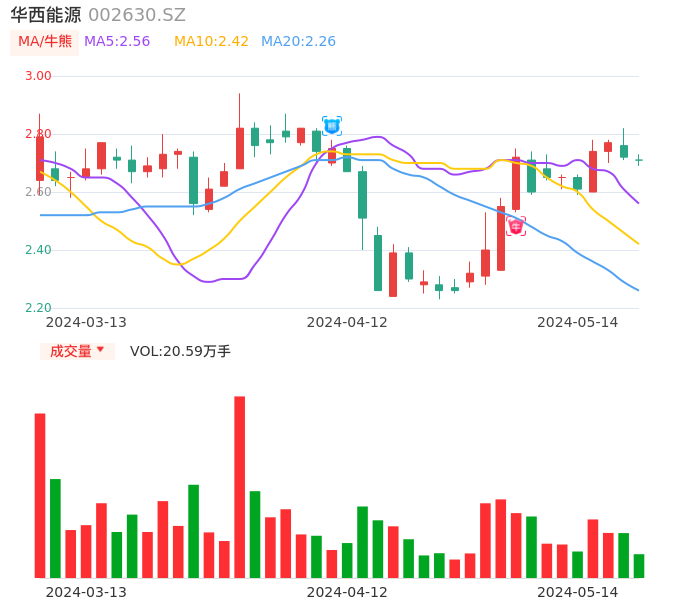Viewport: 686px width, 606px height.
Task: Click the VOL:20.59万手 volume label
Action: (x=180, y=351)
